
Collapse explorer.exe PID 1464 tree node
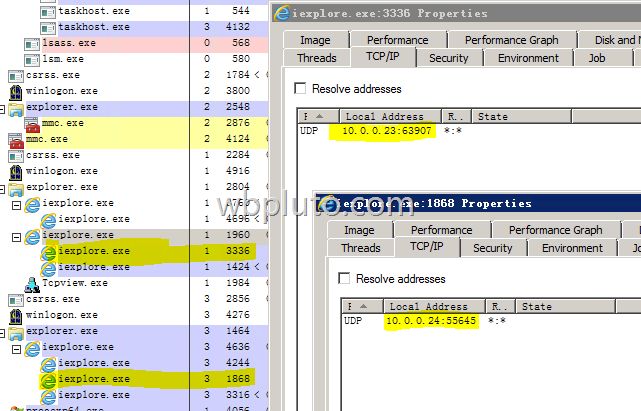[x=2, y=333]
